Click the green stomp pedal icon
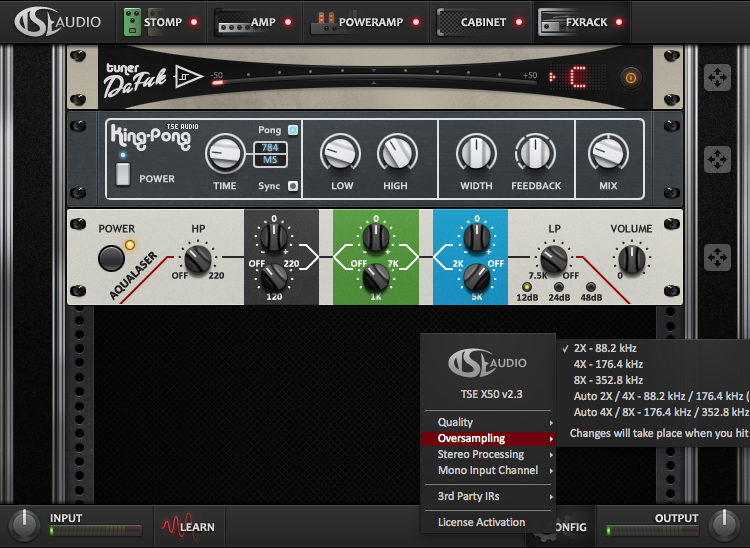 tap(132, 22)
